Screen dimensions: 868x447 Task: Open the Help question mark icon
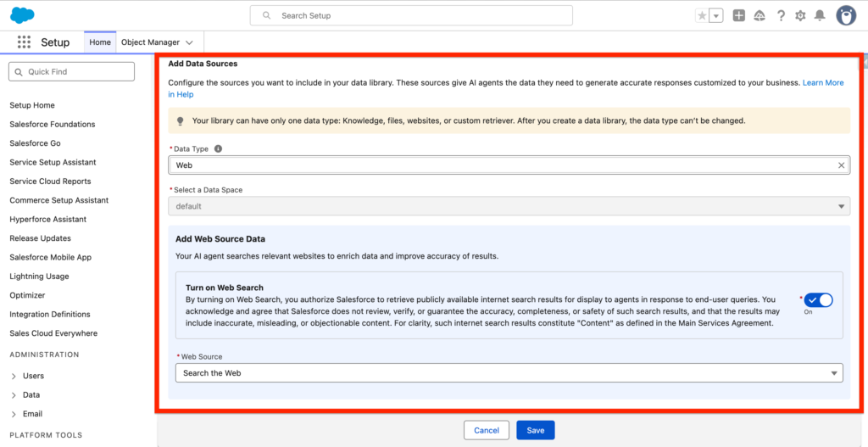coord(781,15)
